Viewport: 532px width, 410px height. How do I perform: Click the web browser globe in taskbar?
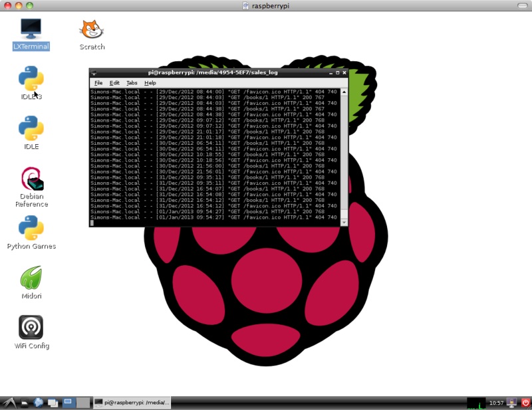(39, 403)
